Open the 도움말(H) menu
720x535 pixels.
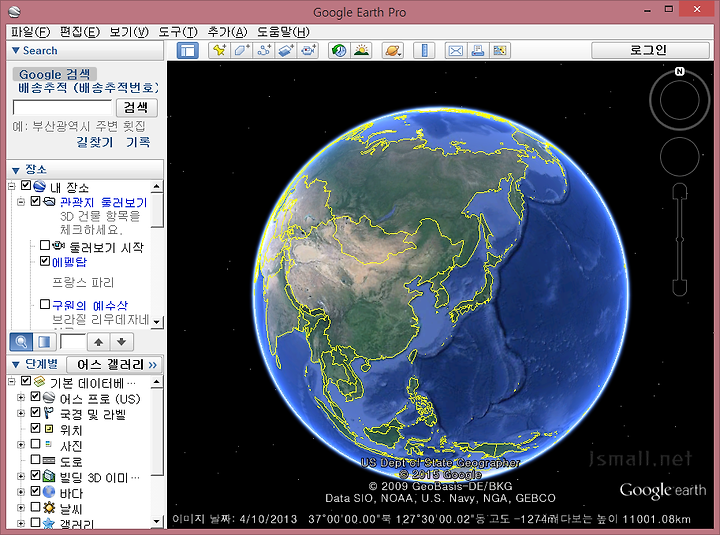click(283, 32)
